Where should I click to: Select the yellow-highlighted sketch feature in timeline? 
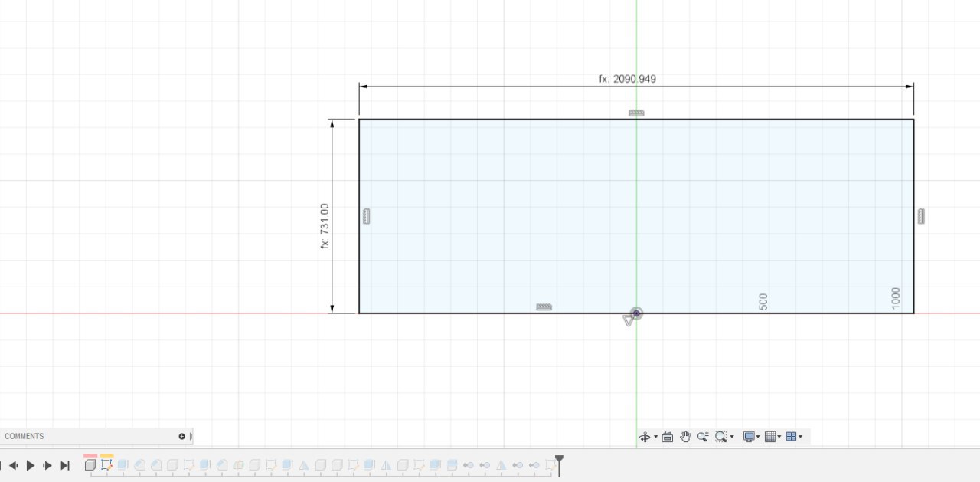106,464
